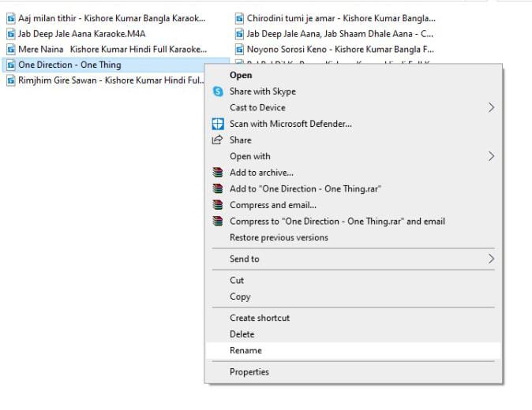Select the Jab Deep Jale Aana Karaoke.M4A file
This screenshot has width=532, height=410.
point(77,34)
